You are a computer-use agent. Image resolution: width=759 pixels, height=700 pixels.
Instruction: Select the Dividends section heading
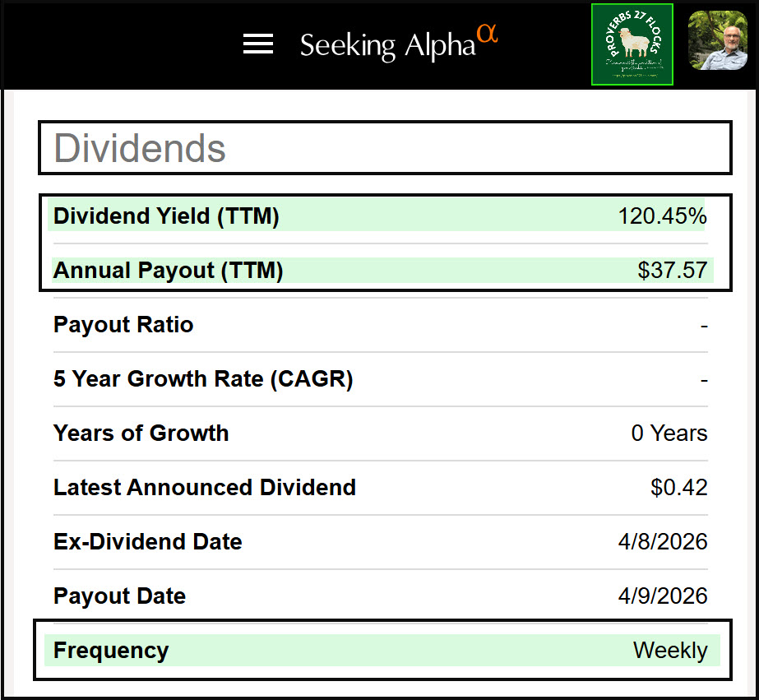140,149
